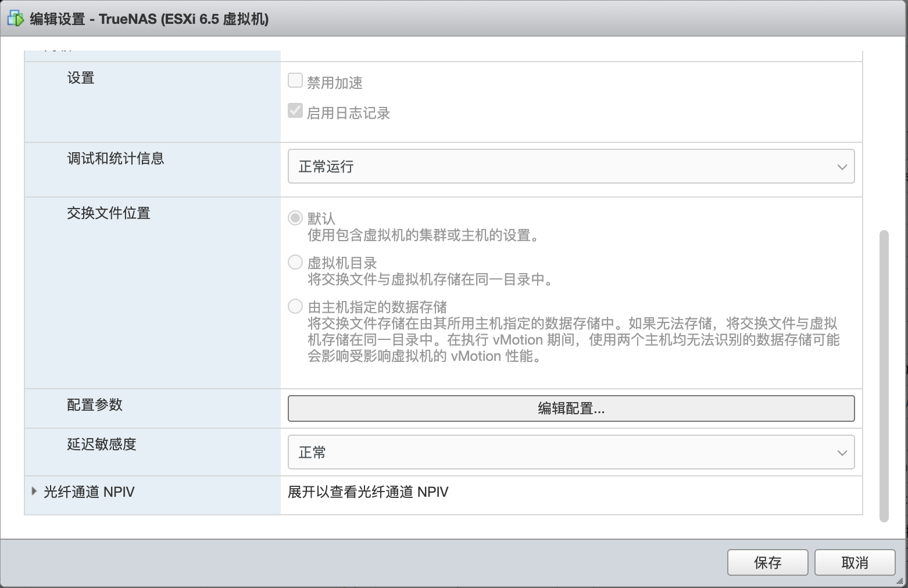The height and width of the screenshot is (588, 908).
Task: Select the 默认 swap file location radio
Action: [295, 218]
